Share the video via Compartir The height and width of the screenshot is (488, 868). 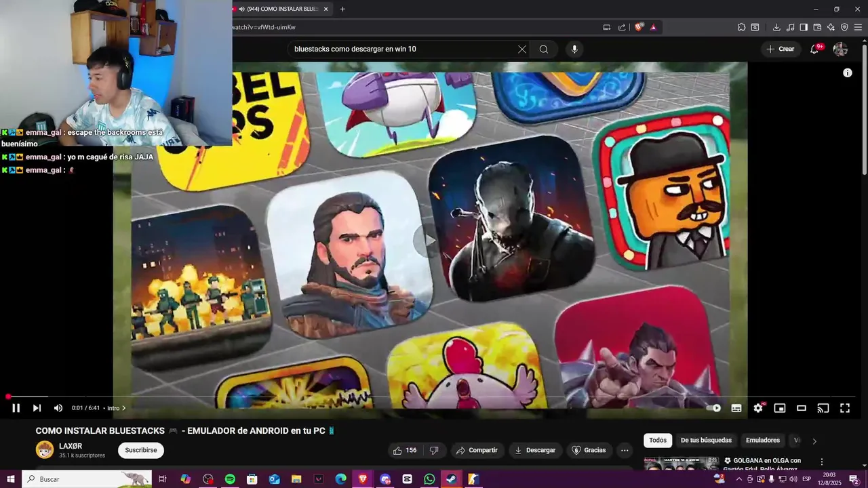[x=477, y=450]
